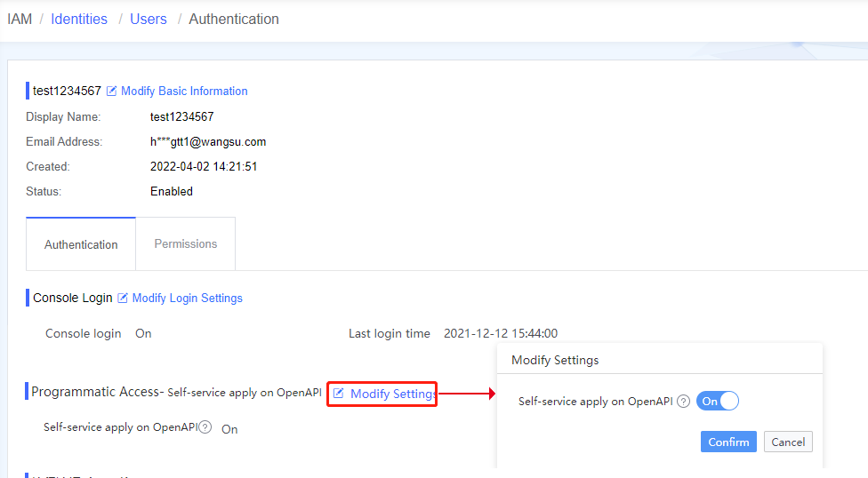Switch to the Permissions tab
This screenshot has width=868, height=478.
click(x=185, y=243)
